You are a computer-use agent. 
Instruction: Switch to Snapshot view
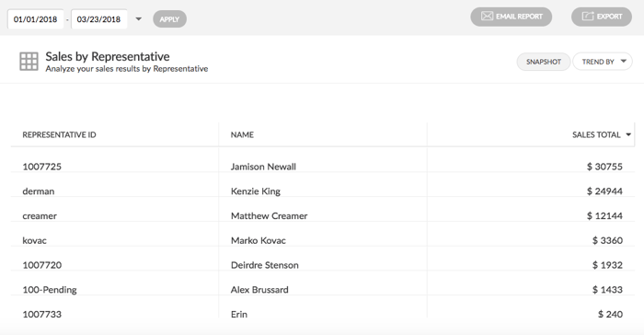(544, 62)
